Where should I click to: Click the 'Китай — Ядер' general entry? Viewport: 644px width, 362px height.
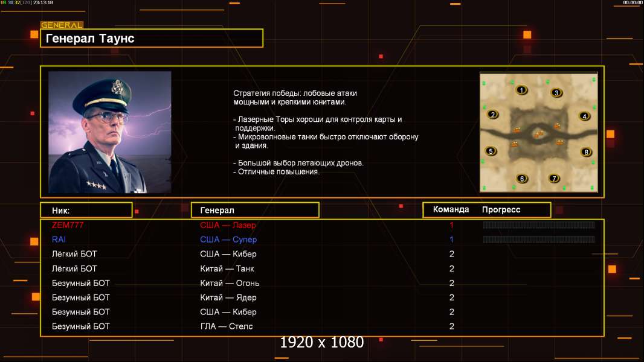pyautogui.click(x=228, y=297)
